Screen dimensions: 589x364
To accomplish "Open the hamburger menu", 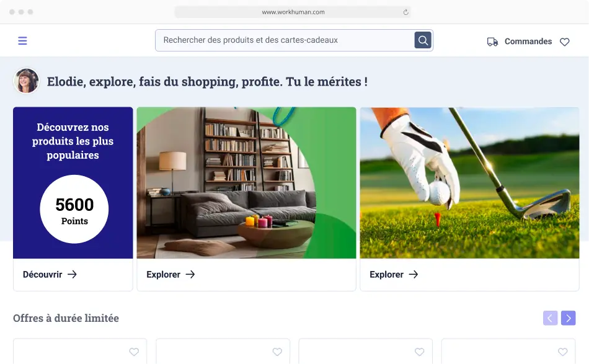I will (x=22, y=40).
